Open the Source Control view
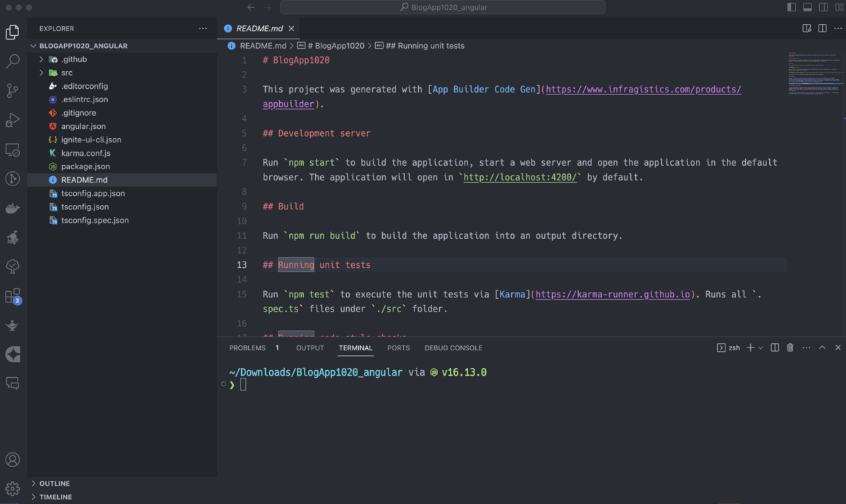 (13, 90)
